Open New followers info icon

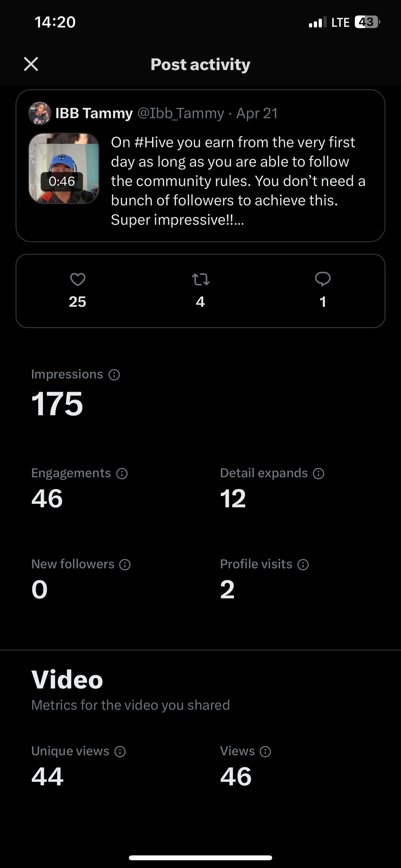(x=125, y=564)
